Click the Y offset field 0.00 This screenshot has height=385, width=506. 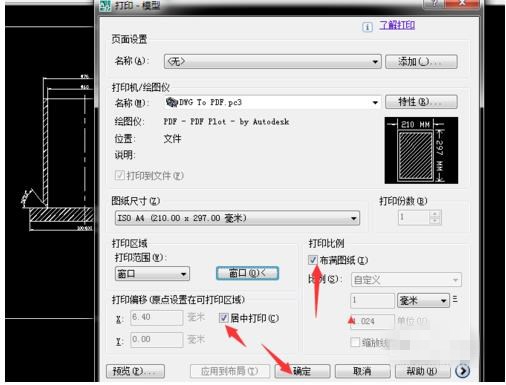(157, 340)
